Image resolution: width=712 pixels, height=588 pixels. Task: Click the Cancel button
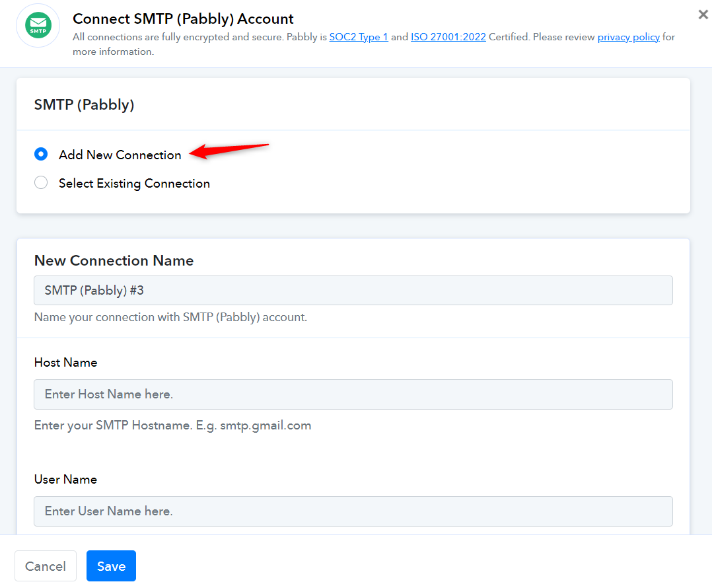click(46, 566)
